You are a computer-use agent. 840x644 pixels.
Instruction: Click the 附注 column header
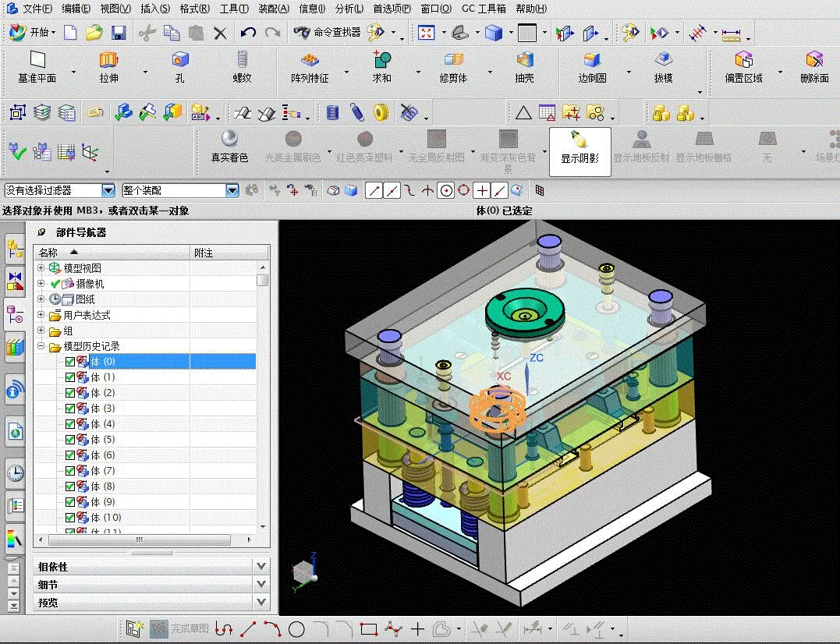coord(229,252)
